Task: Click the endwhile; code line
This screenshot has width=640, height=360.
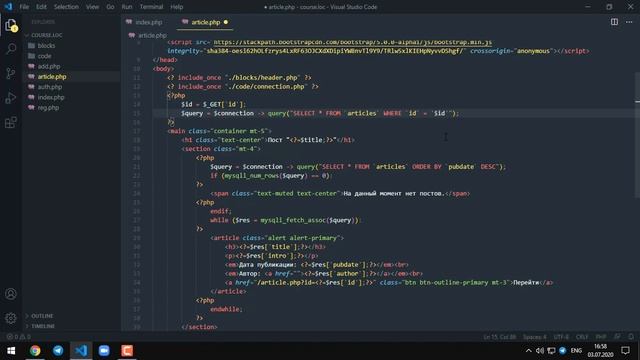Action: point(226,309)
